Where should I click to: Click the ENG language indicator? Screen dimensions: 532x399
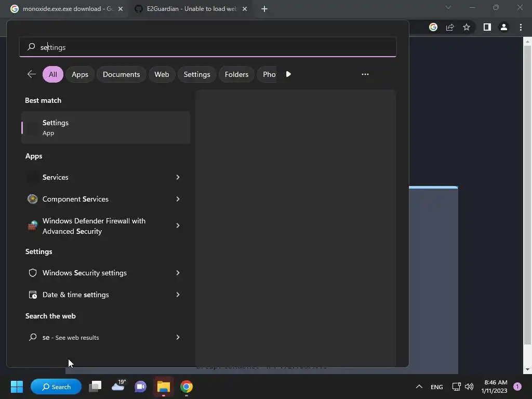point(436,387)
